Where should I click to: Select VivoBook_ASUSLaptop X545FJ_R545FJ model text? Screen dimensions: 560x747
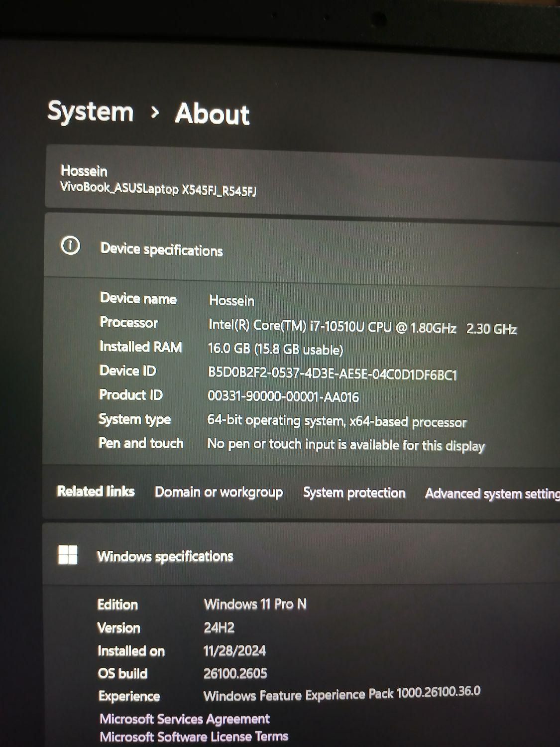click(158, 189)
